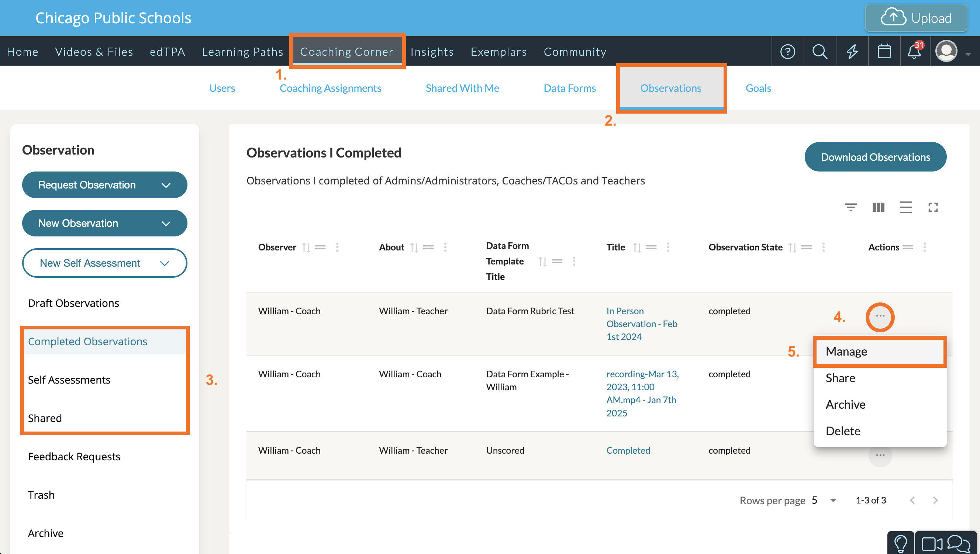This screenshot has width=980, height=554.
Task: Toggle fullscreen table view icon
Action: (933, 207)
